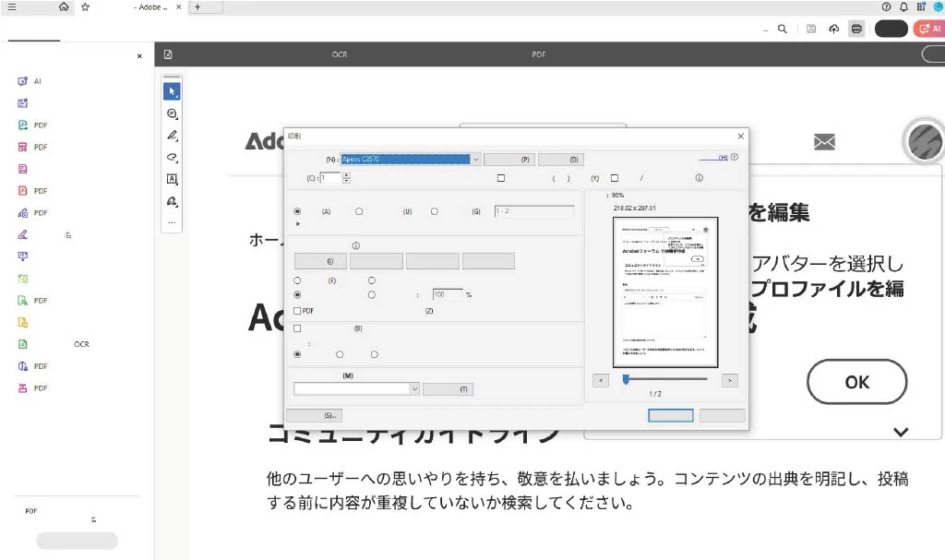Viewport: 945px width, 560px height.
Task: Increase copies with the (C) stepper up arrow
Action: [347, 174]
